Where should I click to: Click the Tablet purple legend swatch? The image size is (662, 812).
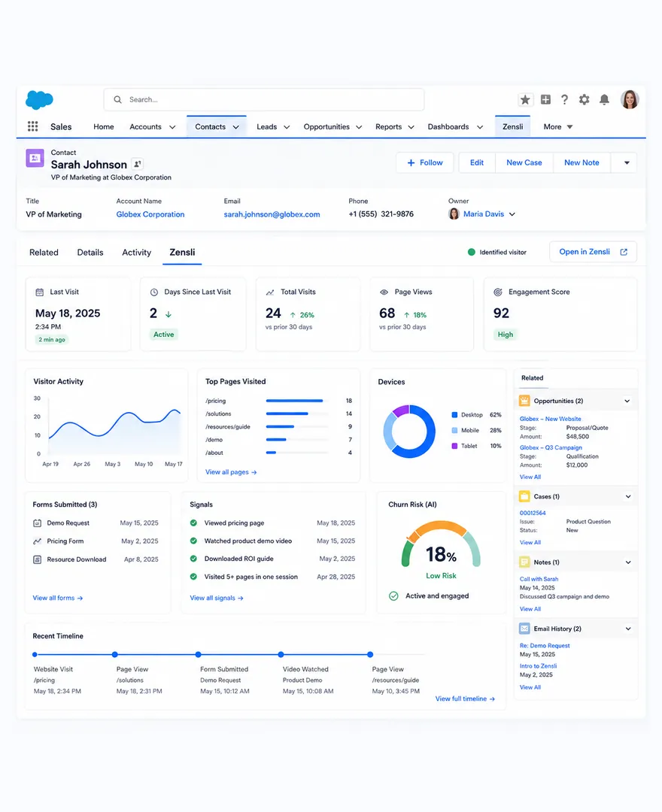[455, 446]
